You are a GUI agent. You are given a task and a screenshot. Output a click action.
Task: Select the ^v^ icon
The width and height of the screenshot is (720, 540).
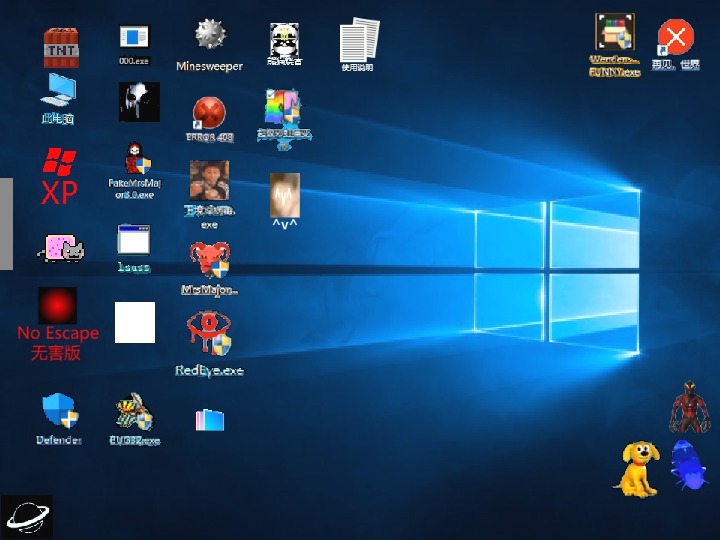tap(285, 201)
